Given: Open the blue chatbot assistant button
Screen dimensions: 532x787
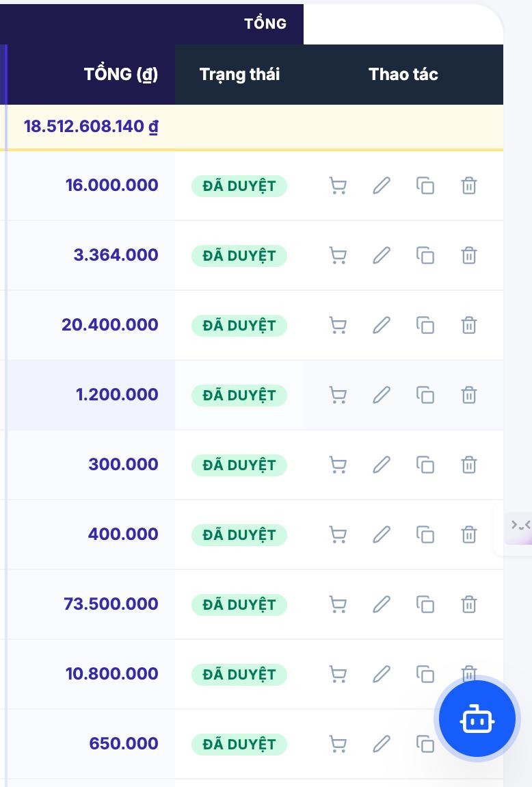Looking at the screenshot, I should (477, 719).
